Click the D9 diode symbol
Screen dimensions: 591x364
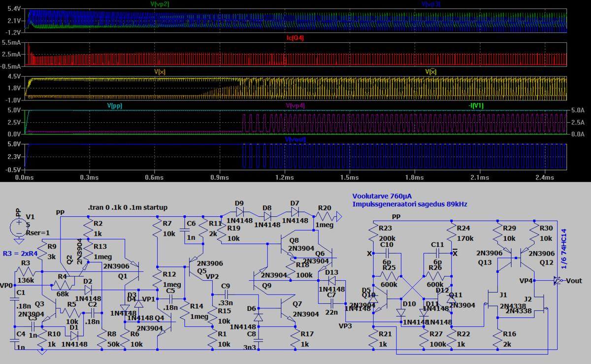[239, 211]
